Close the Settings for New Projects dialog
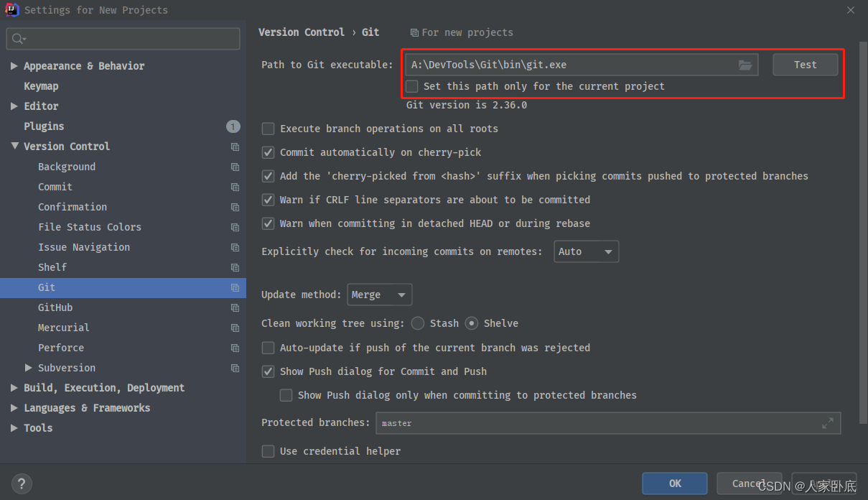The height and width of the screenshot is (500, 868). point(851,10)
